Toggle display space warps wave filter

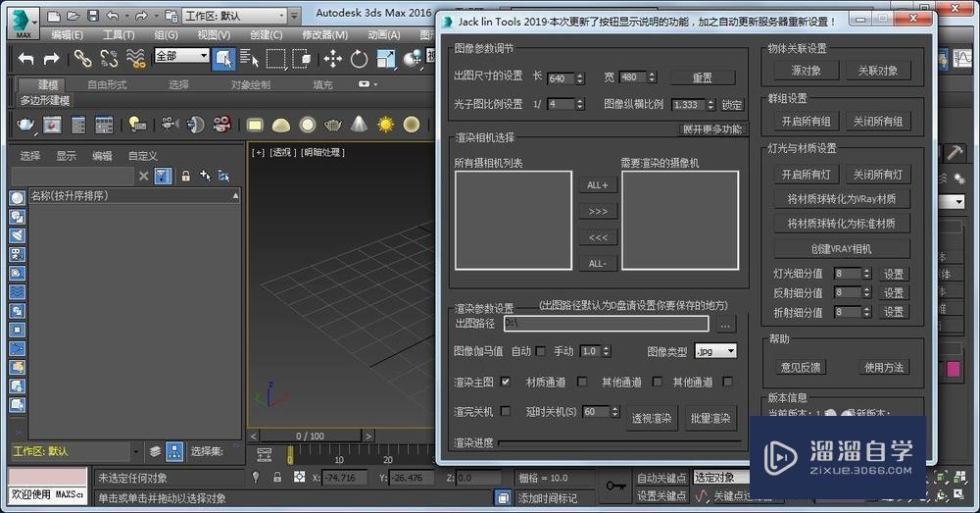[x=17, y=291]
